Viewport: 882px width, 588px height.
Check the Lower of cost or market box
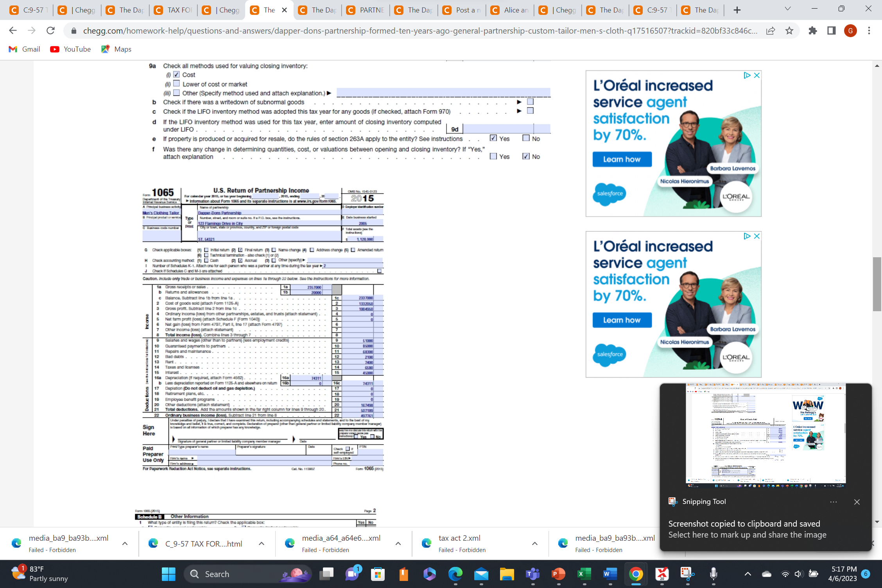tap(177, 84)
